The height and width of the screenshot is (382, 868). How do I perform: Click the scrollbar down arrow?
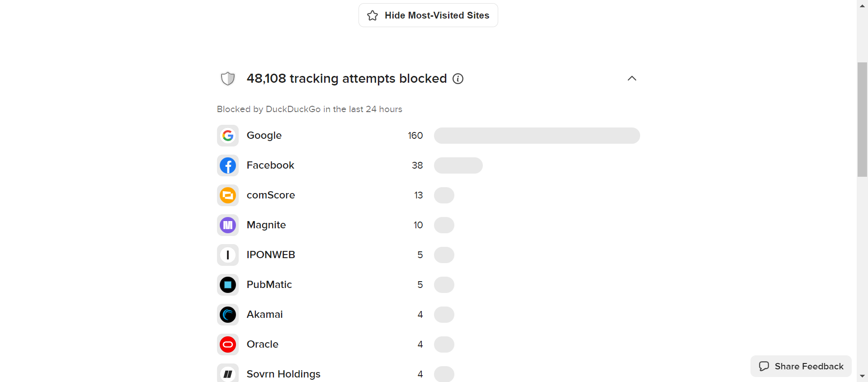(x=862, y=376)
